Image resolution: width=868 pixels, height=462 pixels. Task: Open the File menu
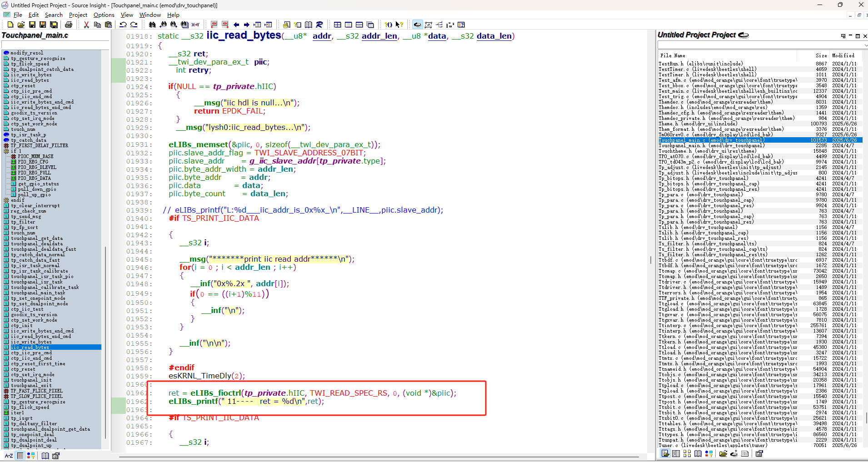18,15
